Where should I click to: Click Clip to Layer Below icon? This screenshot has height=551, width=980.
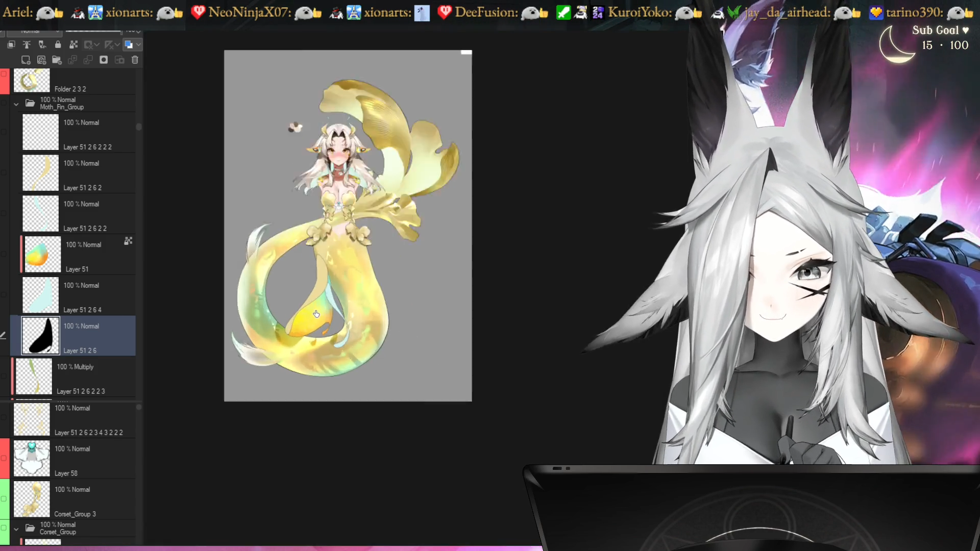coord(11,45)
